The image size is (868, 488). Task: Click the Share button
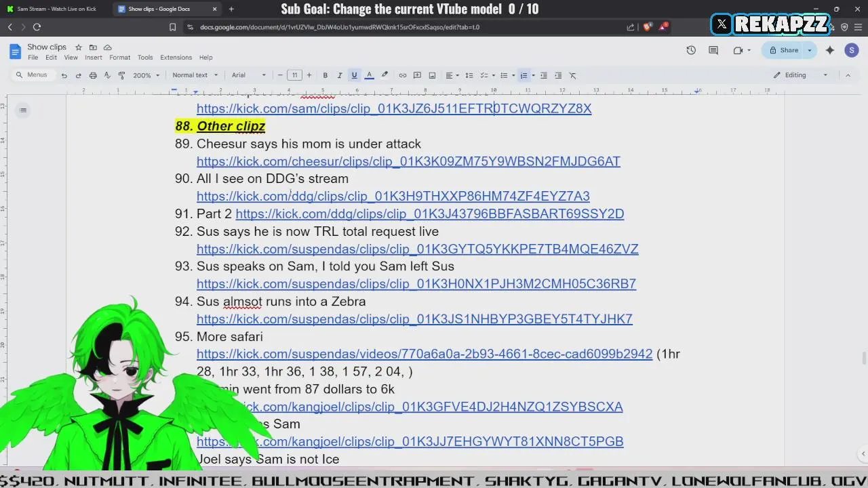point(783,50)
